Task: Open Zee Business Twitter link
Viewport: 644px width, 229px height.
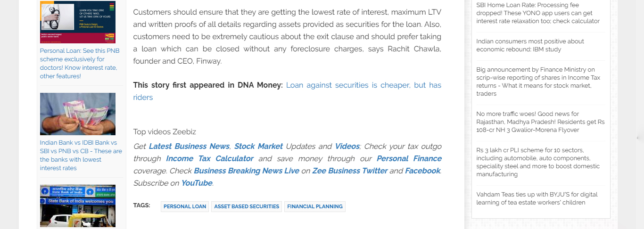Action: click(x=350, y=171)
